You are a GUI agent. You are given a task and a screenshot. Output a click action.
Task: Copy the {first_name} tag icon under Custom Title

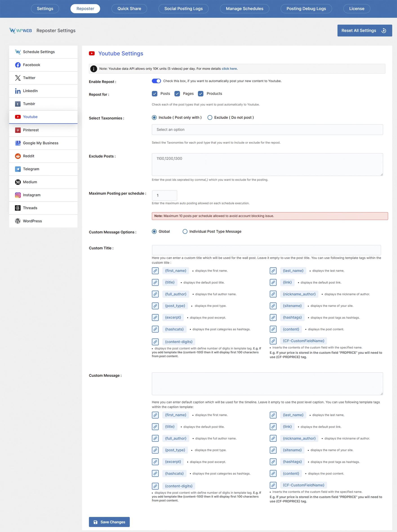[x=155, y=271]
